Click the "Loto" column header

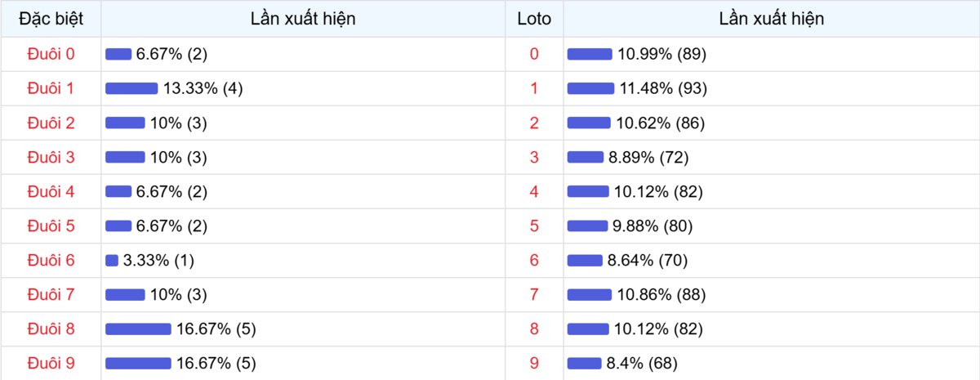point(534,18)
